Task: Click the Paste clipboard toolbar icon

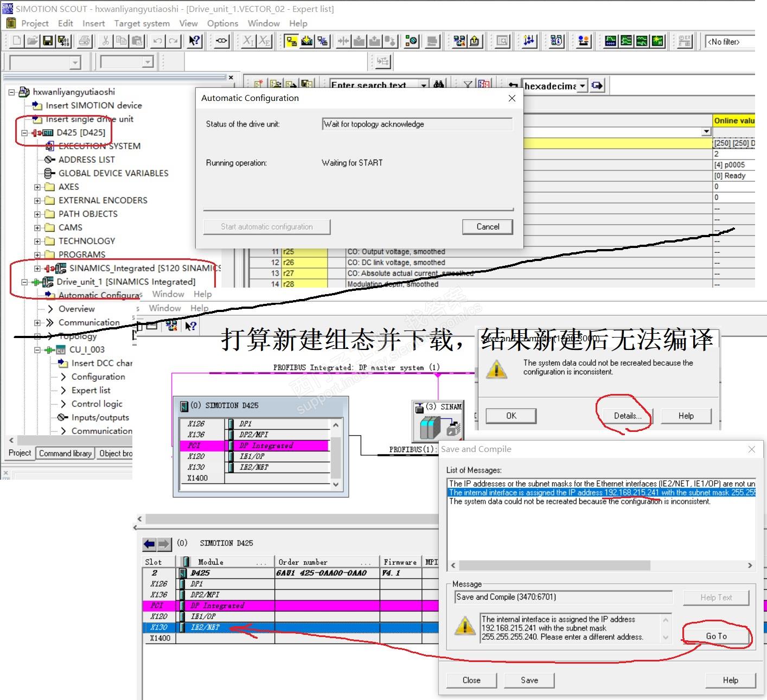Action: (137, 41)
